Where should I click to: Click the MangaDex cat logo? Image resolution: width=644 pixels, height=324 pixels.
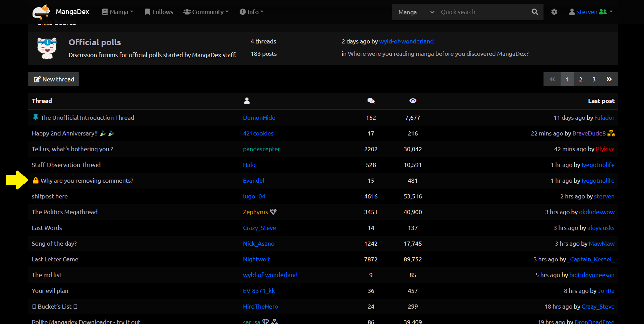pyautogui.click(x=41, y=12)
